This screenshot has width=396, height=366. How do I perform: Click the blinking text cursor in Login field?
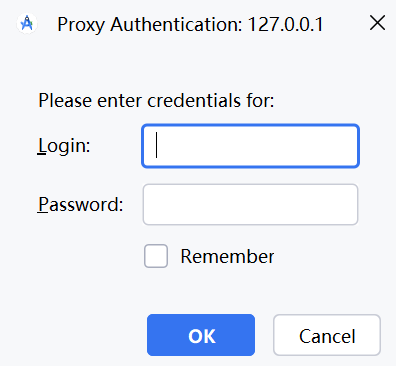point(156,145)
